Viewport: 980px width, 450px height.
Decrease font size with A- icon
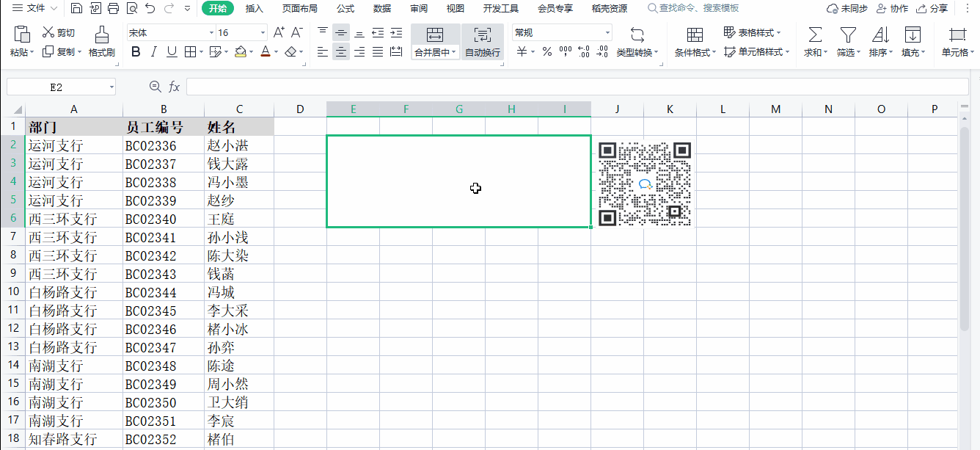point(297,32)
